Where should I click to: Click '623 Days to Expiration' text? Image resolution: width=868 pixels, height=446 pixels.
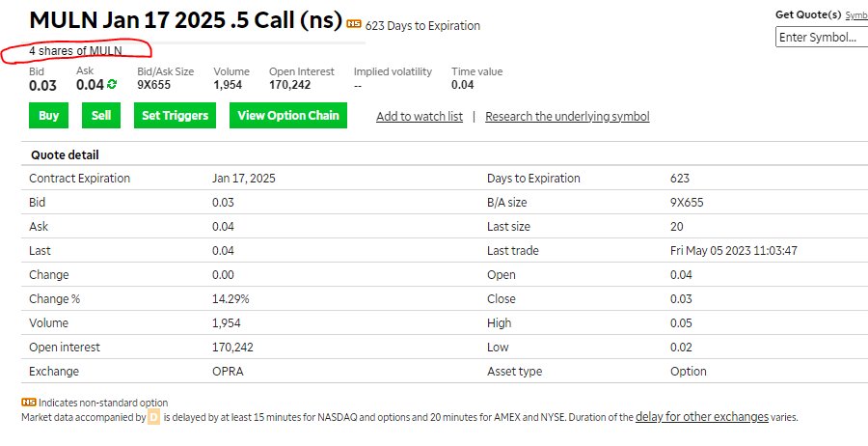(x=423, y=25)
